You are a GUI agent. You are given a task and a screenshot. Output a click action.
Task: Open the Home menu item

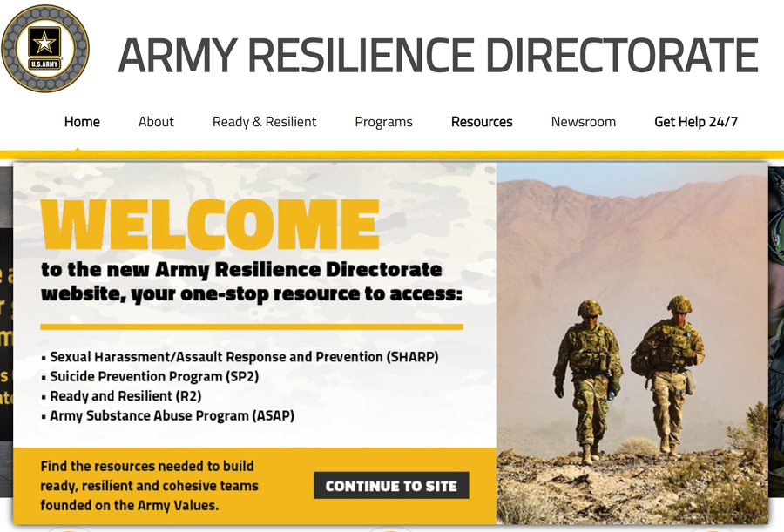82,122
